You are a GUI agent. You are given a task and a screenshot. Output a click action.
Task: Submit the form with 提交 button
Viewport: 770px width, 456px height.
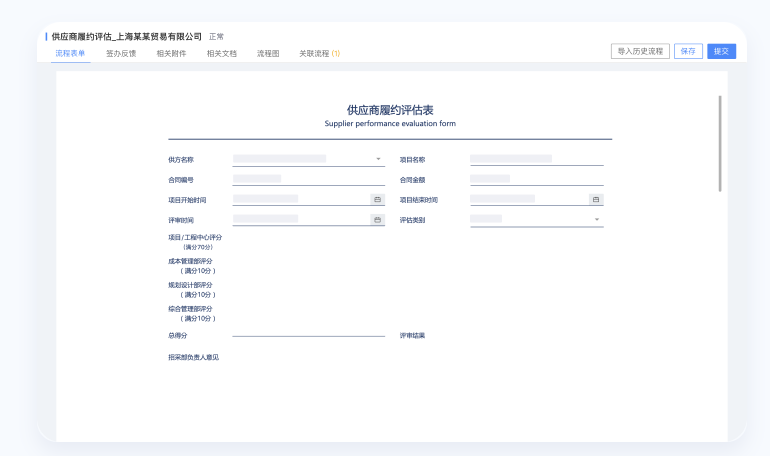click(x=721, y=51)
